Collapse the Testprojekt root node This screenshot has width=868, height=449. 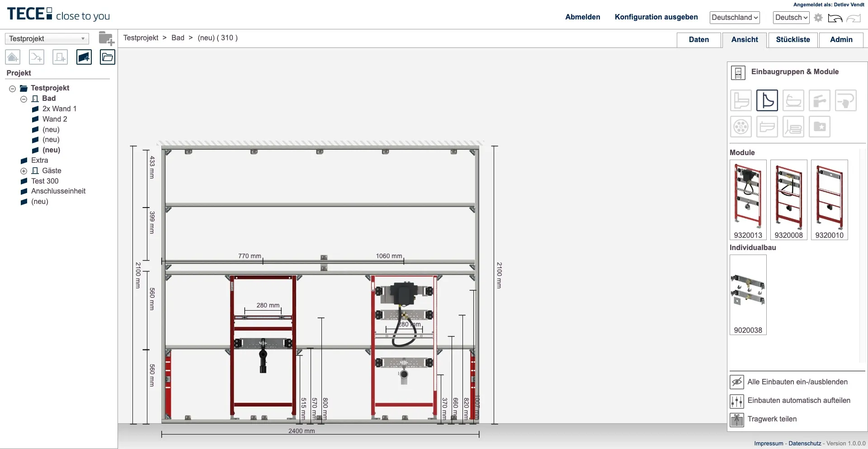coord(13,89)
